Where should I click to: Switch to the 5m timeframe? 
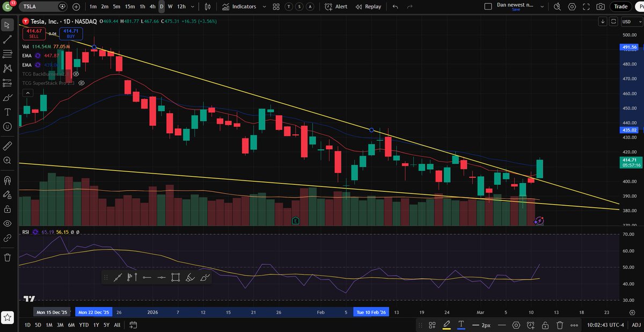click(x=116, y=7)
